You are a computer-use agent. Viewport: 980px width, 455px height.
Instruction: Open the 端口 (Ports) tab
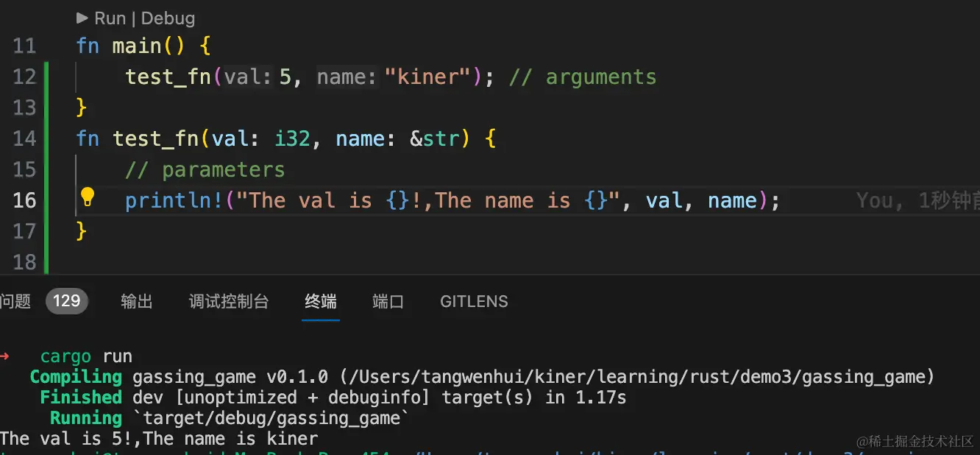coord(388,301)
